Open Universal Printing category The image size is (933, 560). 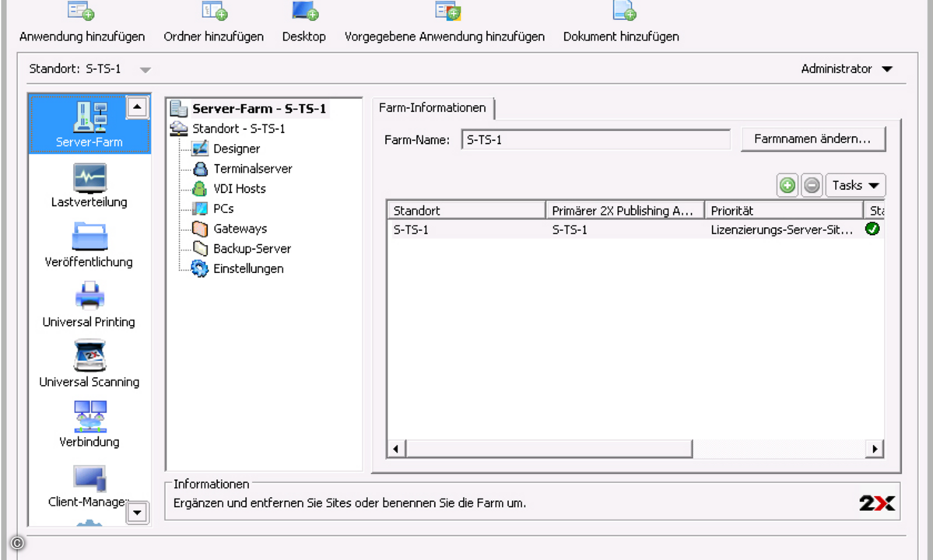pyautogui.click(x=89, y=306)
